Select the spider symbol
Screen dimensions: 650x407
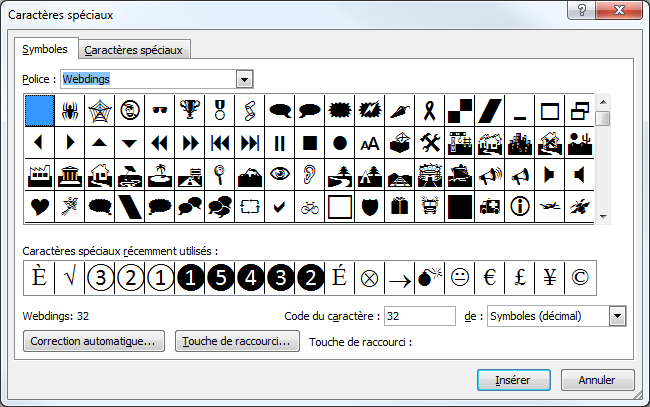70,111
